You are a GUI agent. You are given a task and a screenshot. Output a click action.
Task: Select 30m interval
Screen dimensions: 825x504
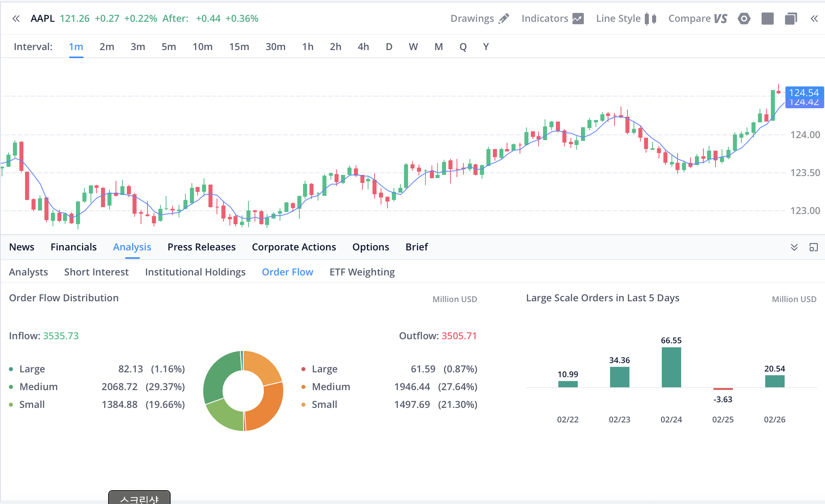point(276,47)
